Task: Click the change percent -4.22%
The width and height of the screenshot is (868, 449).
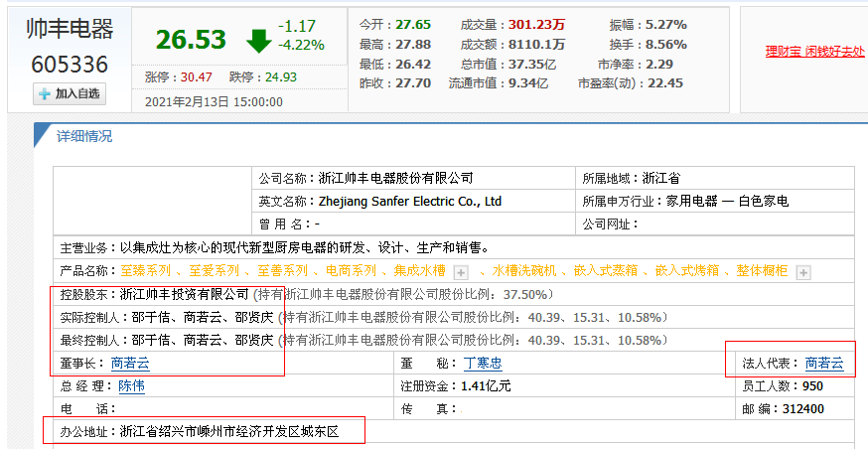Action: pyautogui.click(x=301, y=45)
